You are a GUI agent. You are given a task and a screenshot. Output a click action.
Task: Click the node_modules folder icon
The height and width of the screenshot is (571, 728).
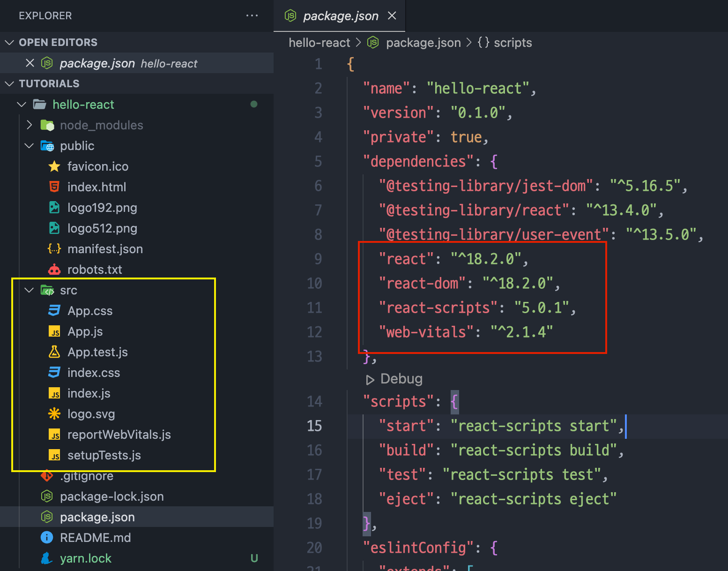47,125
